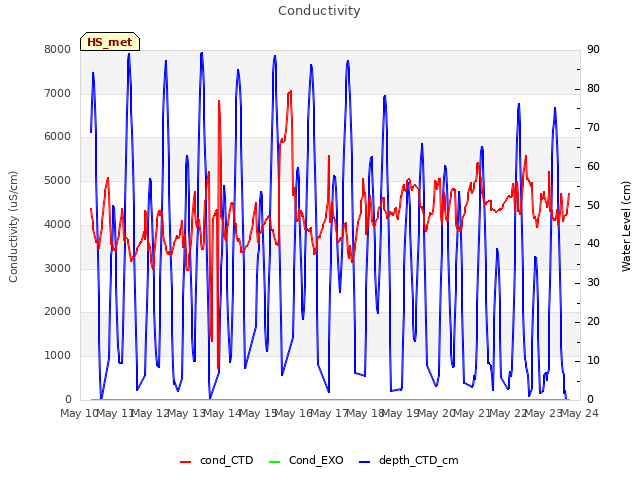Viewport: 640px width, 480px height.
Task: Click the green Cond_EXO legend swatch
Action: [275, 462]
